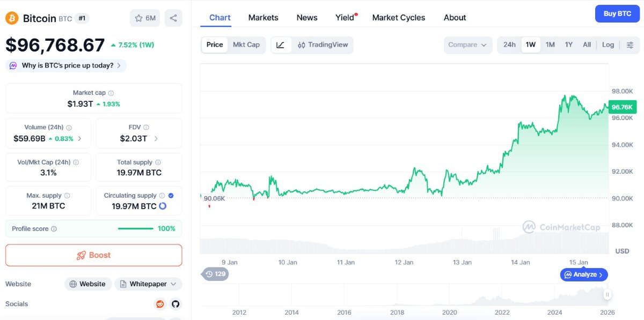Viewport: 644px width, 320px height.
Task: Select the Price toggle
Action: [215, 45]
